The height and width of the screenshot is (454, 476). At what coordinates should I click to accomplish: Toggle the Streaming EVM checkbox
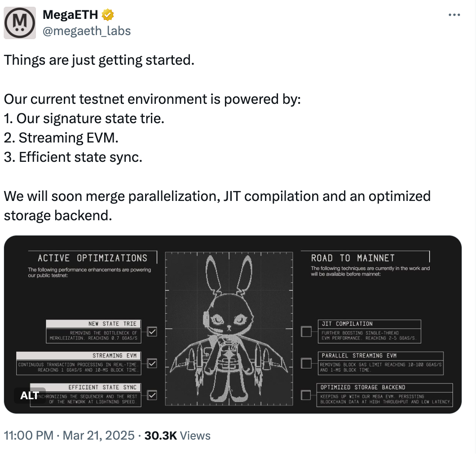(x=152, y=363)
